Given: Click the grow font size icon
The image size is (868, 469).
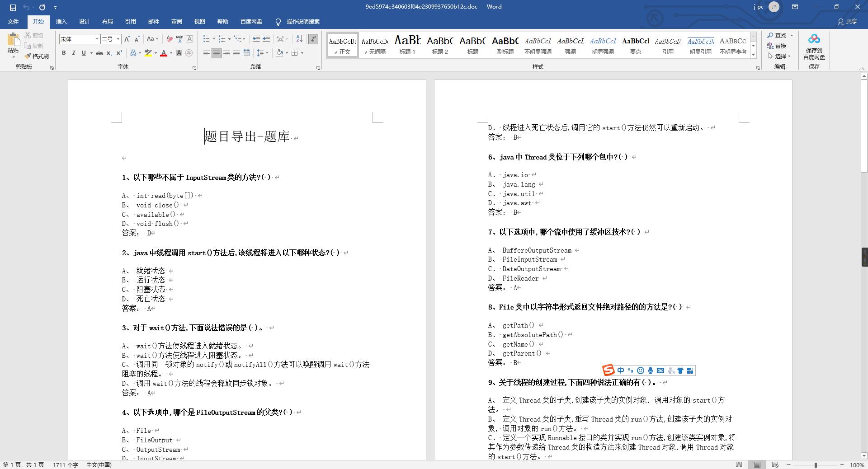Looking at the screenshot, I should (127, 39).
